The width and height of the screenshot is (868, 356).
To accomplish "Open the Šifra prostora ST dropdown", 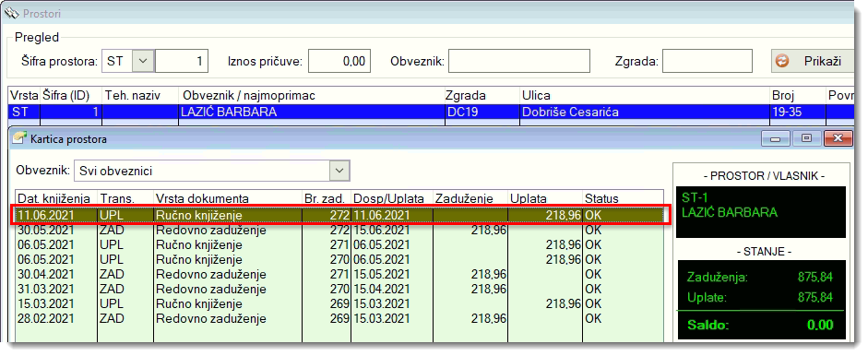I will pyautogui.click(x=143, y=61).
